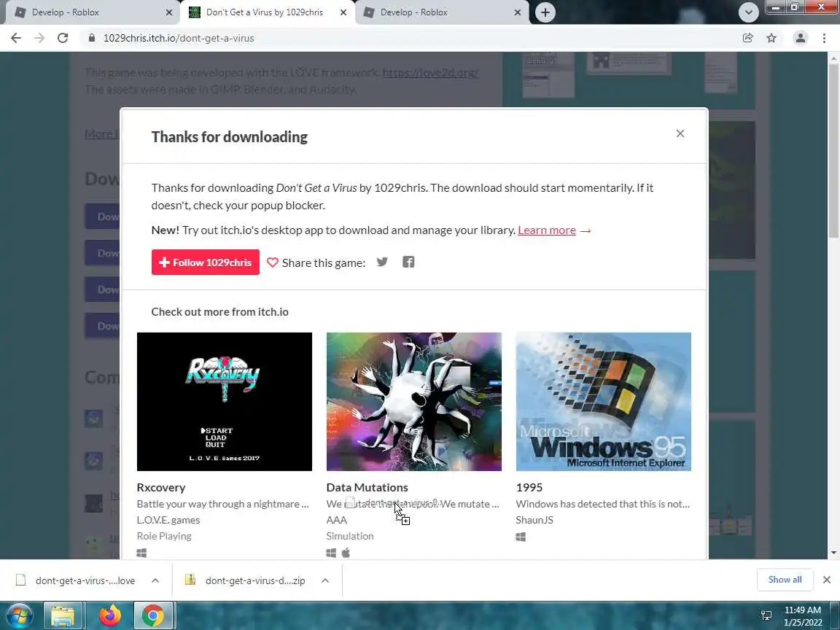Open Windows Explorer from taskbar
Screen dimensions: 840x630
point(63,615)
